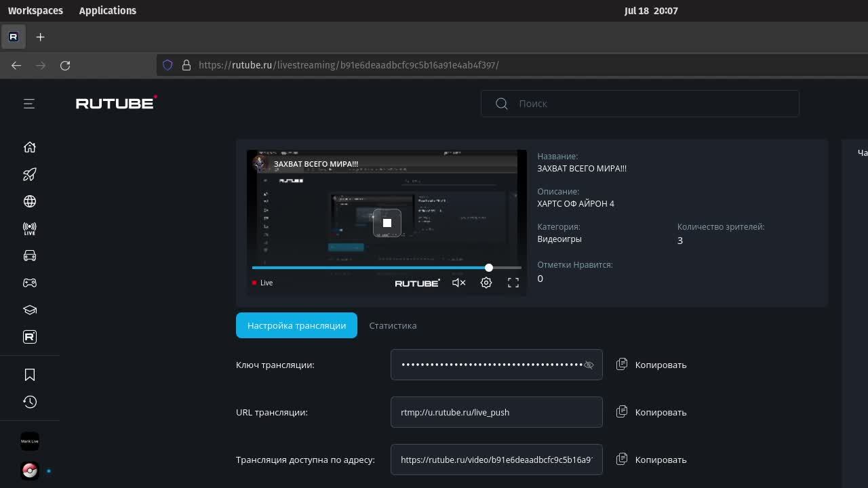Copy broadcast address via Копировать text
868x488 pixels.
click(x=660, y=460)
